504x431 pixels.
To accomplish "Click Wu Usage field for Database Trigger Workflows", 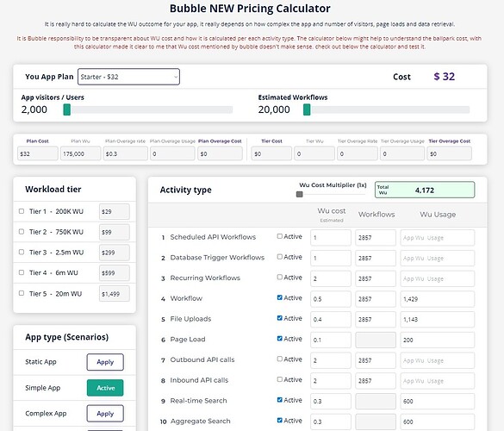I will coord(437,258).
